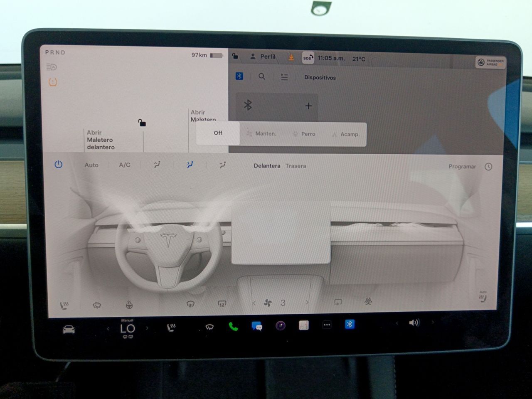This screenshot has height=399, width=532.
Task: Click Programar to schedule climate
Action: pyautogui.click(x=462, y=167)
